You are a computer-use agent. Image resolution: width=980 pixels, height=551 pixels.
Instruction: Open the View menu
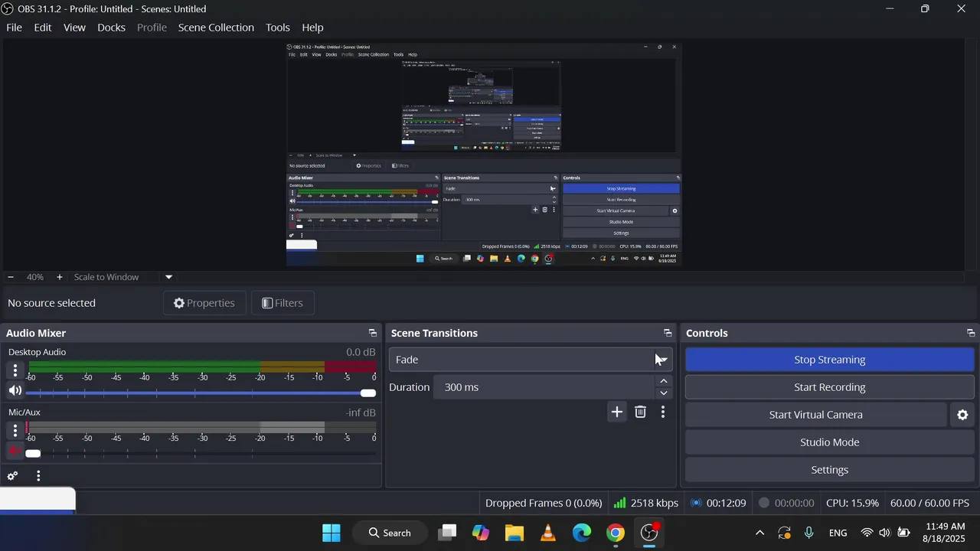click(74, 28)
